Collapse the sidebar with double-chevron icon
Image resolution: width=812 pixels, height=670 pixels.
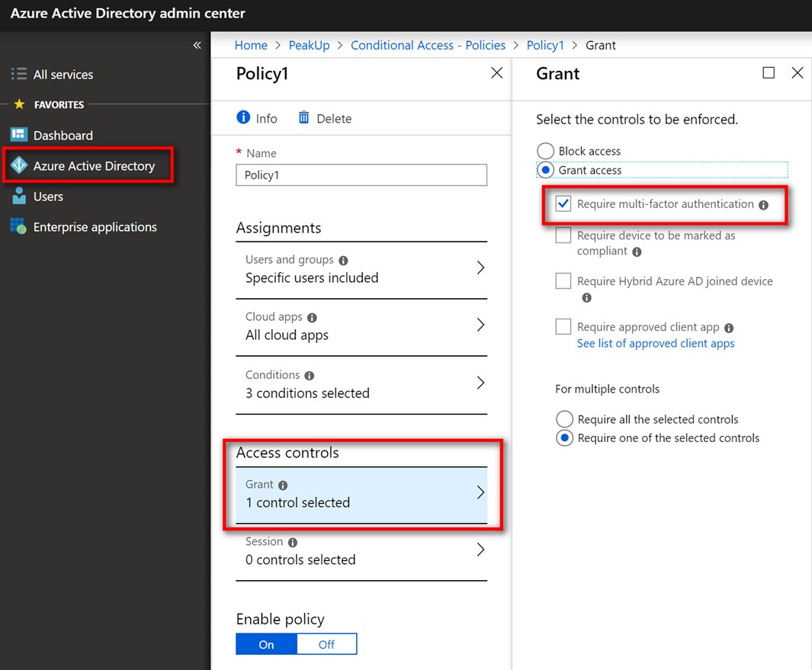197,45
